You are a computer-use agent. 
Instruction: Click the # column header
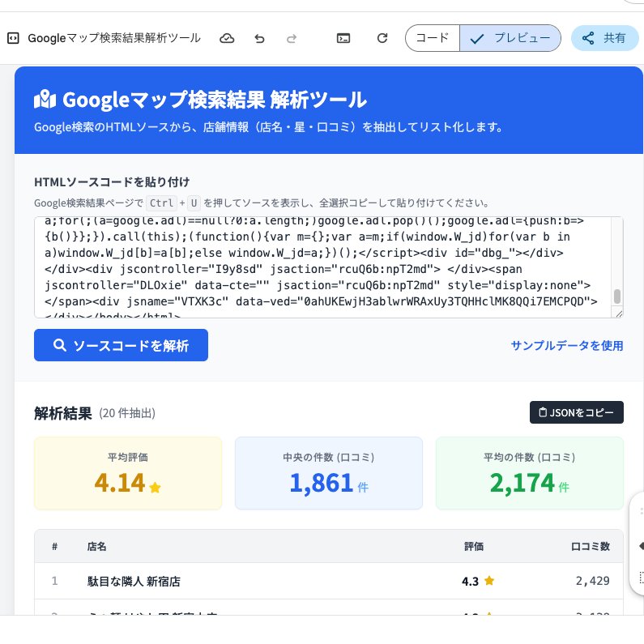[x=54, y=546]
